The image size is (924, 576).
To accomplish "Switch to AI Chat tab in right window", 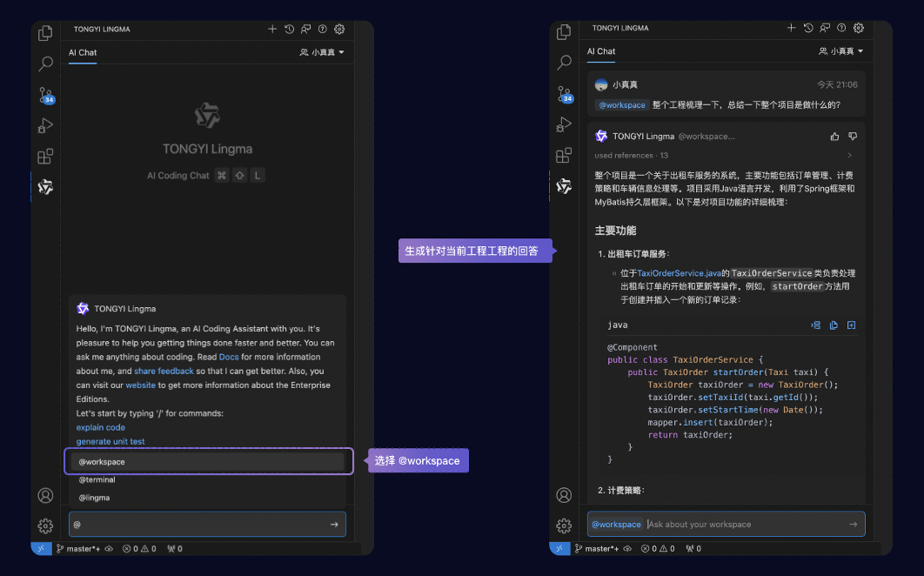I will (x=601, y=51).
